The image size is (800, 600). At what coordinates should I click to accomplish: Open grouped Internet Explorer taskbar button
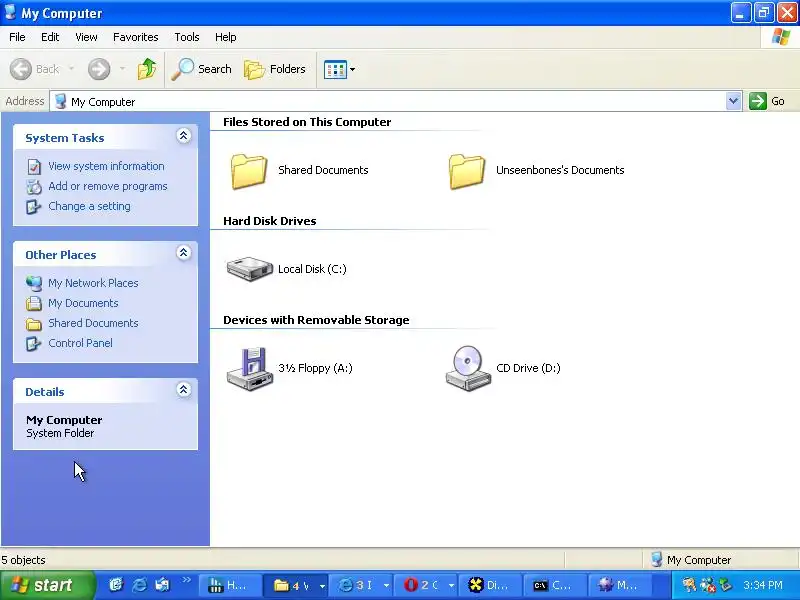363,585
